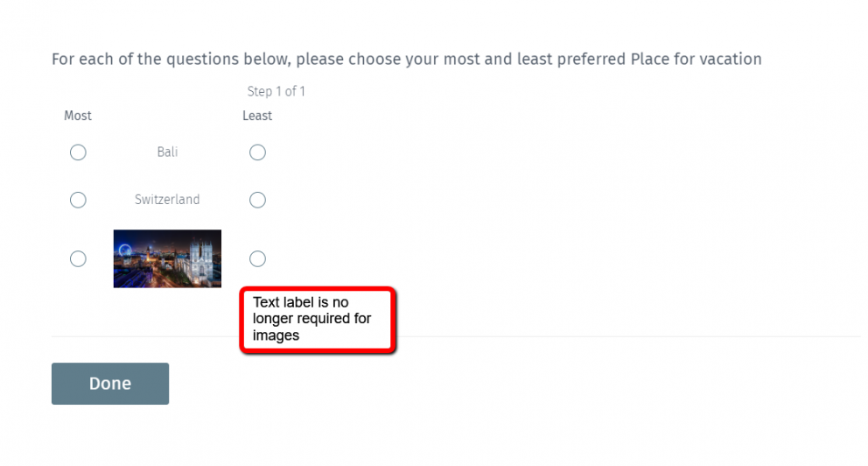868x466 pixels.
Task: Mark Switzerland as Least preferred
Action: tap(257, 200)
